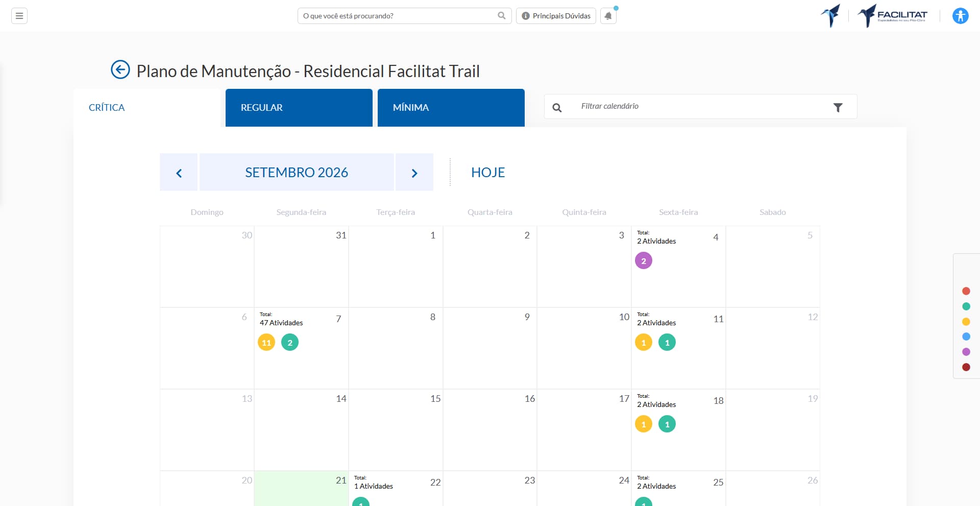Switch to REGULAR tab

pyautogui.click(x=299, y=108)
